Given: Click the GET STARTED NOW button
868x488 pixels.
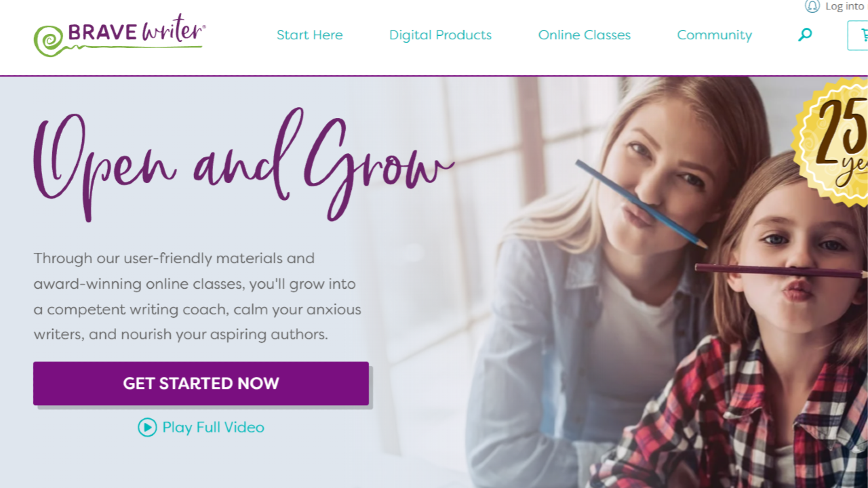Looking at the screenshot, I should coord(201,384).
